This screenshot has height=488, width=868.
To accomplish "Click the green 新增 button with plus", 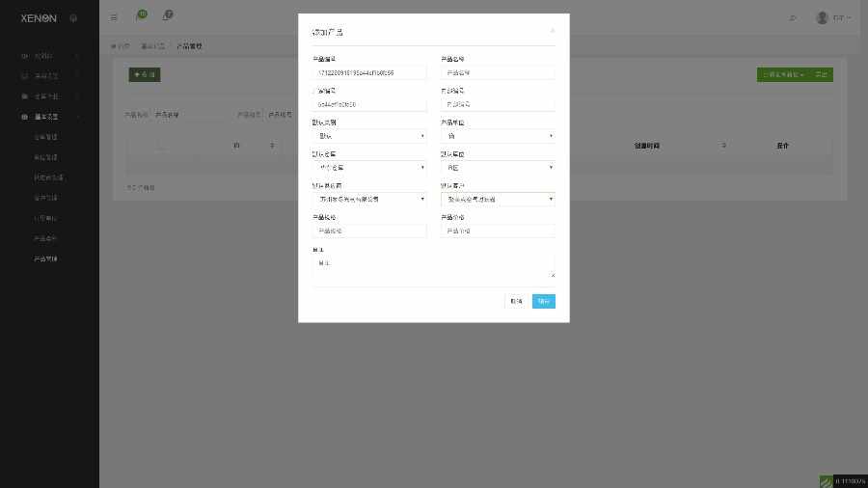I will pyautogui.click(x=145, y=74).
